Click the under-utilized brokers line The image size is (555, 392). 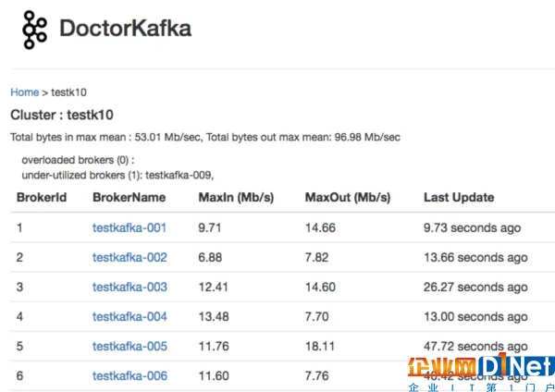coord(117,174)
